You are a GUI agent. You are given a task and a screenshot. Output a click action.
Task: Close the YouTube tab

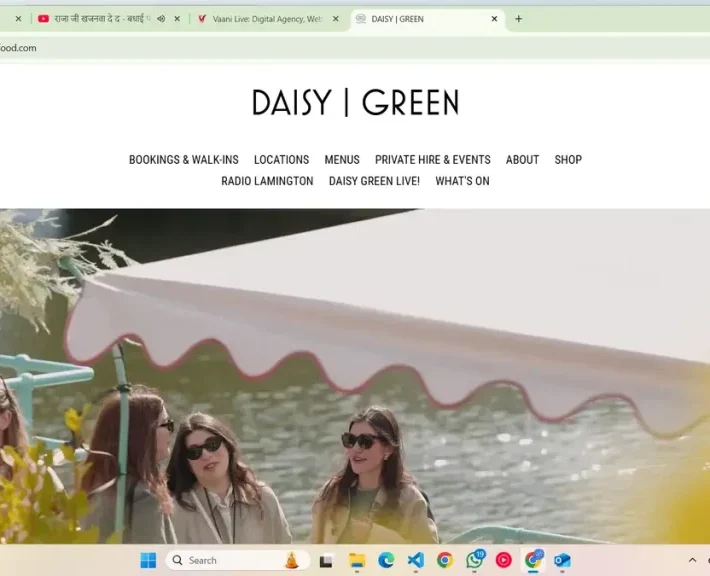[177, 19]
